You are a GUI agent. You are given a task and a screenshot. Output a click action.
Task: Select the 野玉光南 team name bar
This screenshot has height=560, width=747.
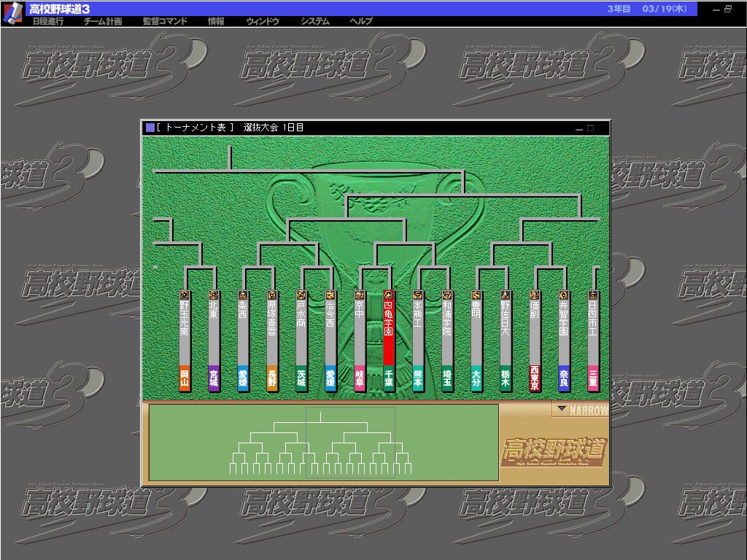tap(185, 332)
